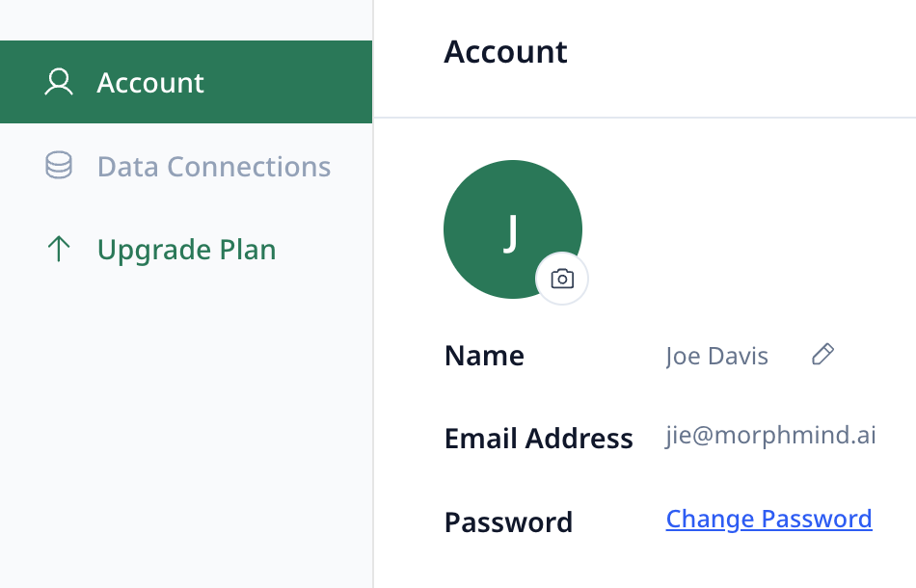Viewport: 916px width, 588px height.
Task: Open the Account sidebar menu item
Action: [x=150, y=83]
